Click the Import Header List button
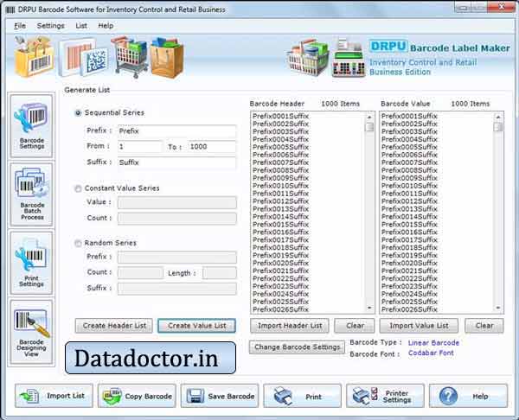 point(290,326)
